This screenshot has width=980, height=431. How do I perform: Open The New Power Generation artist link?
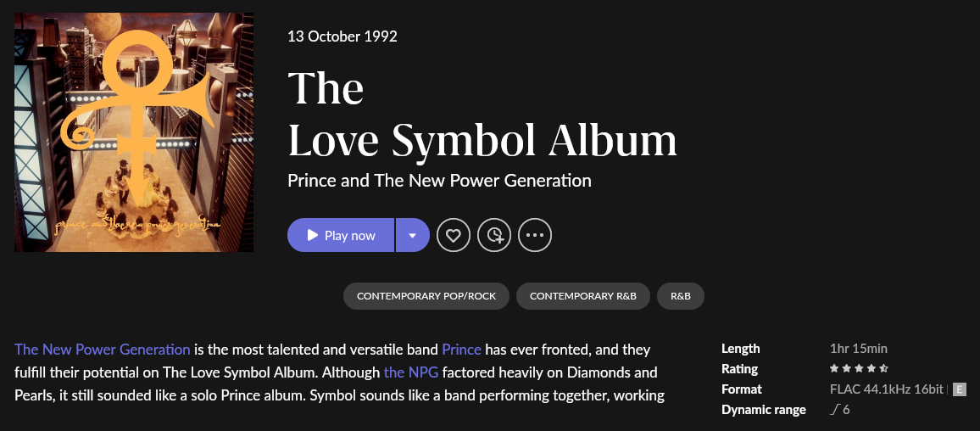click(x=103, y=350)
